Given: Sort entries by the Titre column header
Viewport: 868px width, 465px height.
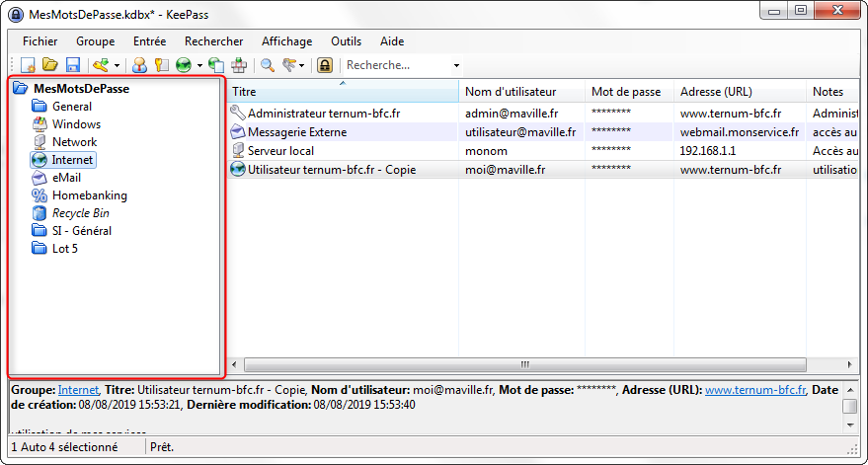Looking at the screenshot, I should click(x=343, y=92).
